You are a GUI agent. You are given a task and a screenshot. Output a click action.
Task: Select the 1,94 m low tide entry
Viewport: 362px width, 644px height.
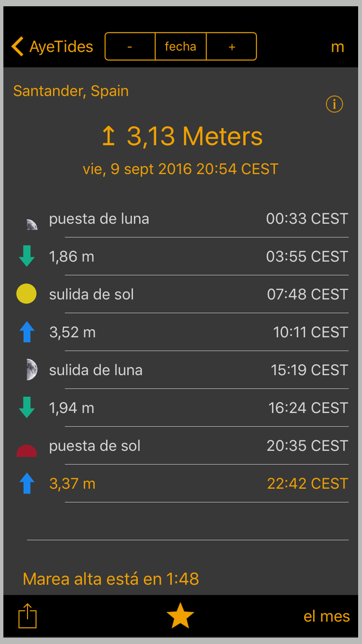[198, 408]
